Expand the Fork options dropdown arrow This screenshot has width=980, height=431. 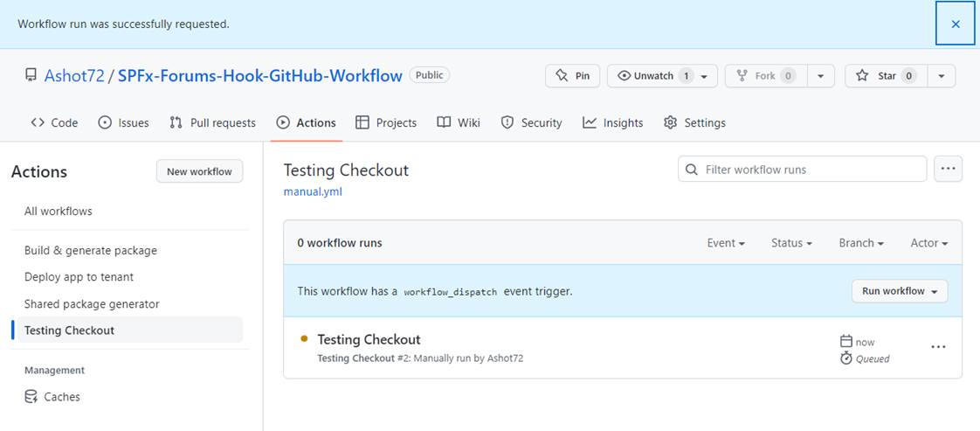pos(820,76)
